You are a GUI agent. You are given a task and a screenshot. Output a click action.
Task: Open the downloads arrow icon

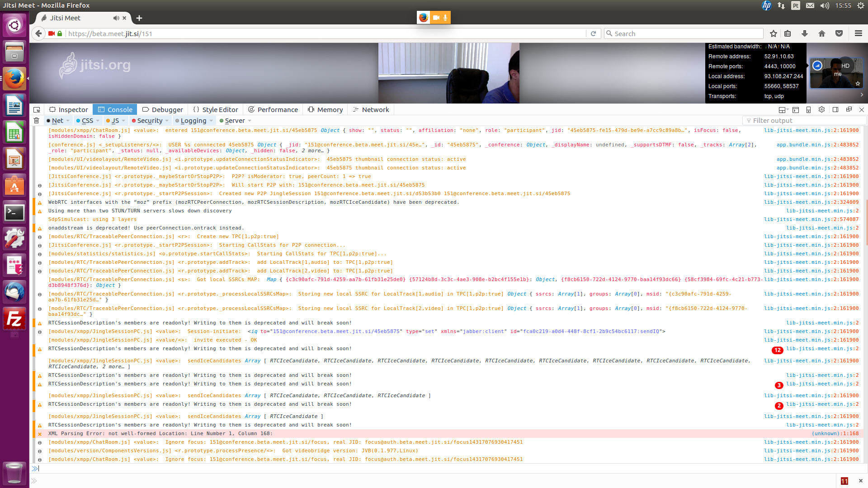click(805, 33)
